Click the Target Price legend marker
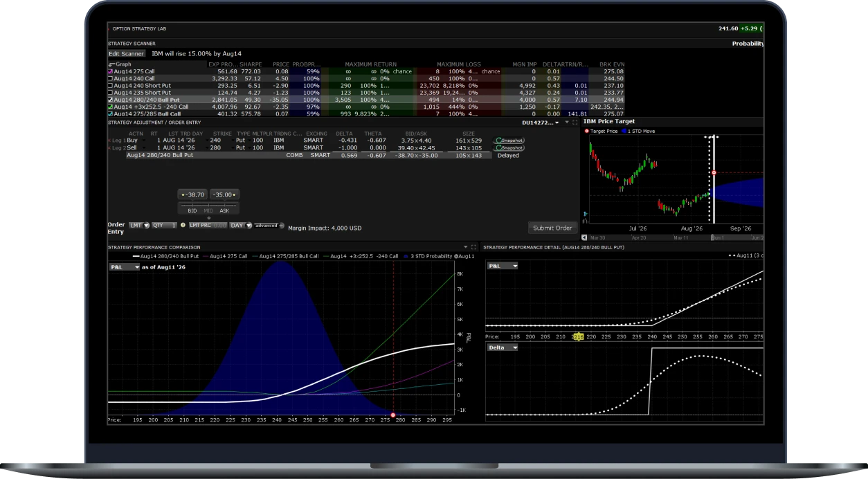 point(587,131)
